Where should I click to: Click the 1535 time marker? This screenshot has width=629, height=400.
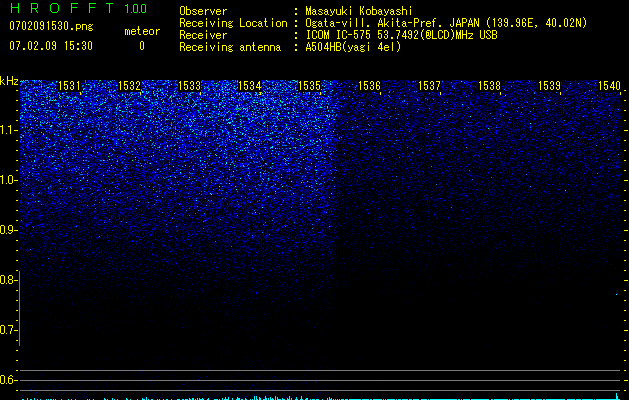[310, 86]
